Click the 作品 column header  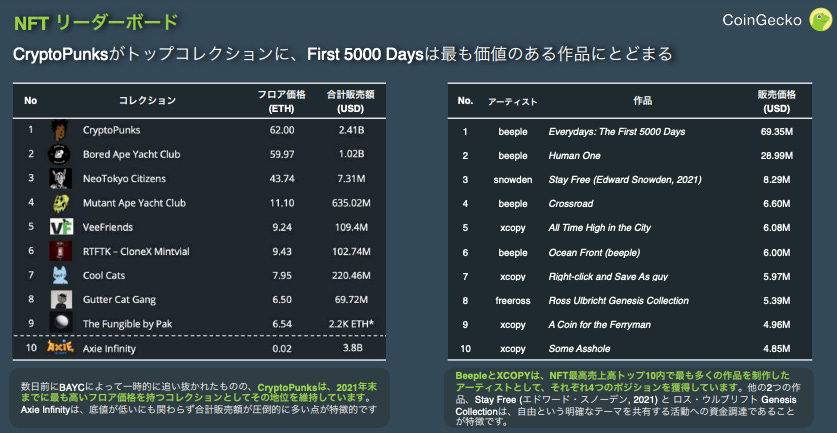pos(643,100)
